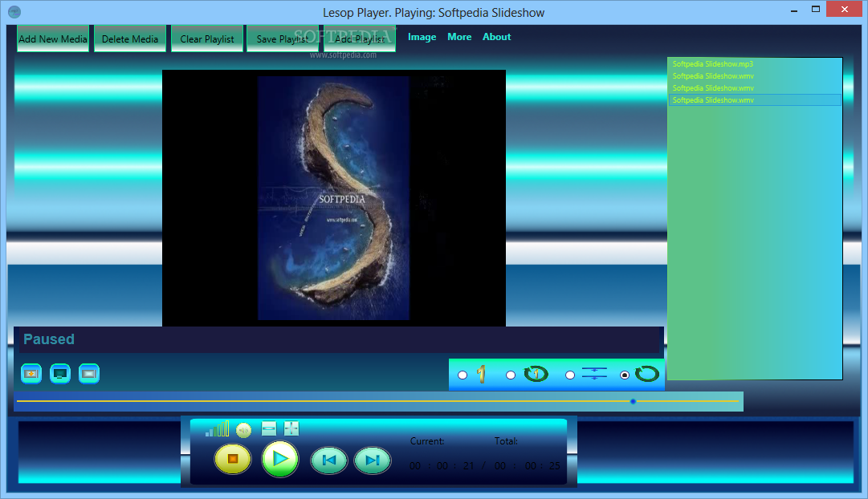
Task: Click Save Playlist button
Action: (283, 39)
